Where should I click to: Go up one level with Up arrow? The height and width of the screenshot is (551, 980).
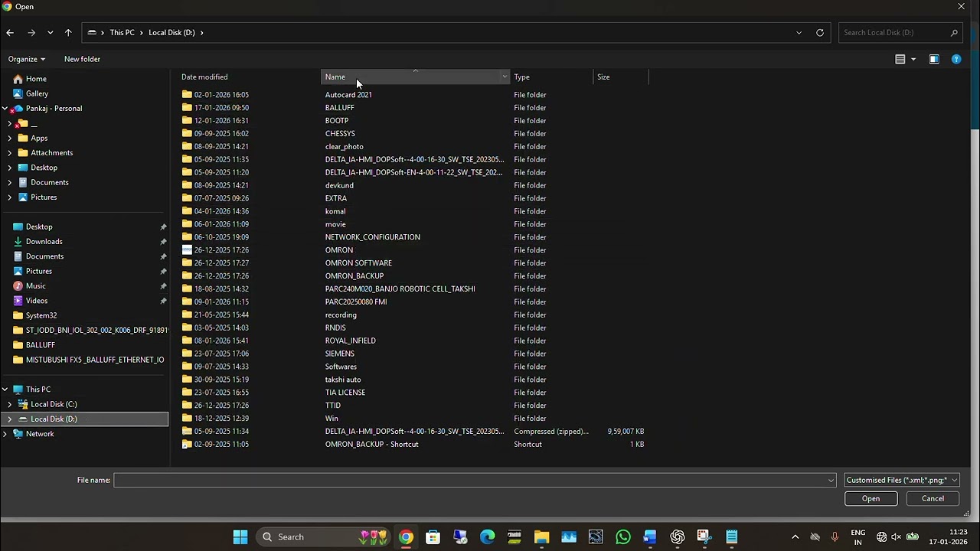pyautogui.click(x=68, y=33)
